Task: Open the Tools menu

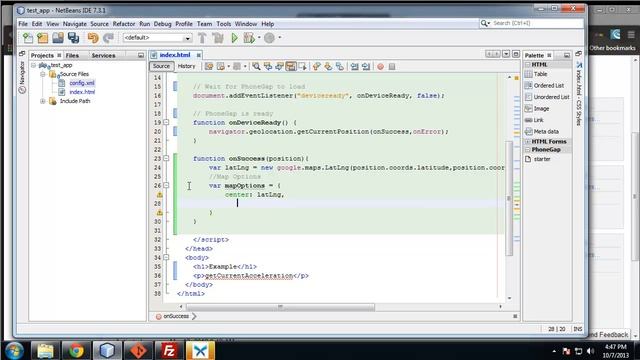Action: [x=224, y=24]
